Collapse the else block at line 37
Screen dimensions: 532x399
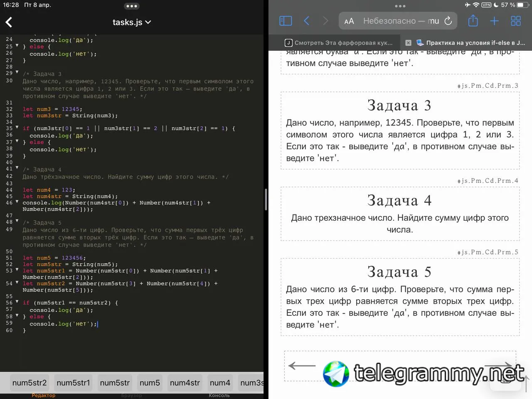pos(17,141)
